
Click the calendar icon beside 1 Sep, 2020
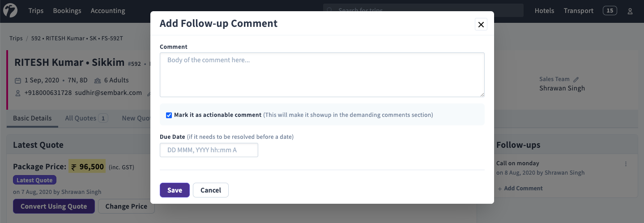18,81
